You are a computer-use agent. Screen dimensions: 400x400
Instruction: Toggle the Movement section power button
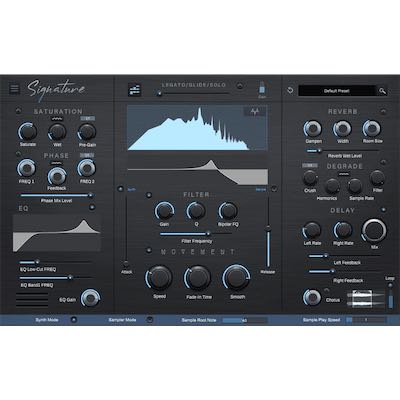(149, 250)
